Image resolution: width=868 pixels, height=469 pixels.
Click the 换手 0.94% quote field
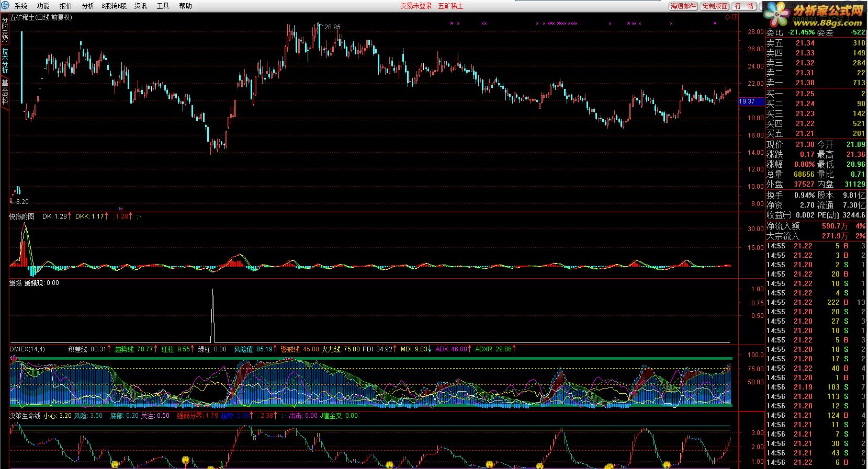[x=791, y=195]
